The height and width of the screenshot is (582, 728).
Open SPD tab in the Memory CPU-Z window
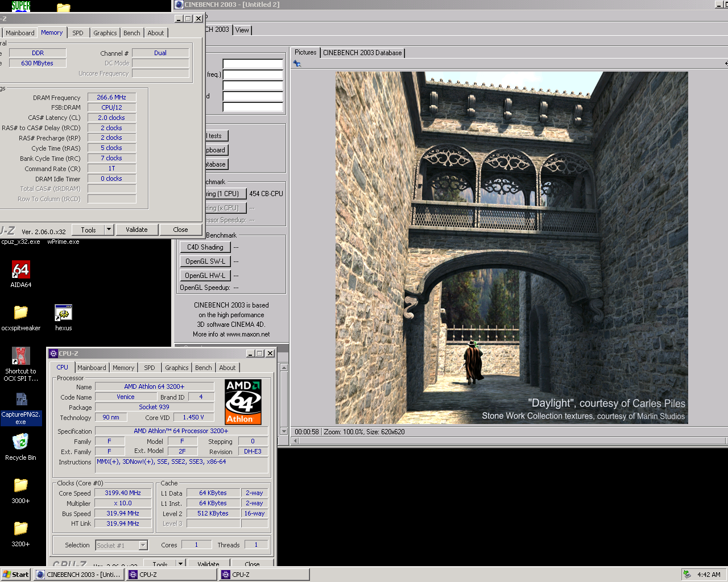point(78,33)
